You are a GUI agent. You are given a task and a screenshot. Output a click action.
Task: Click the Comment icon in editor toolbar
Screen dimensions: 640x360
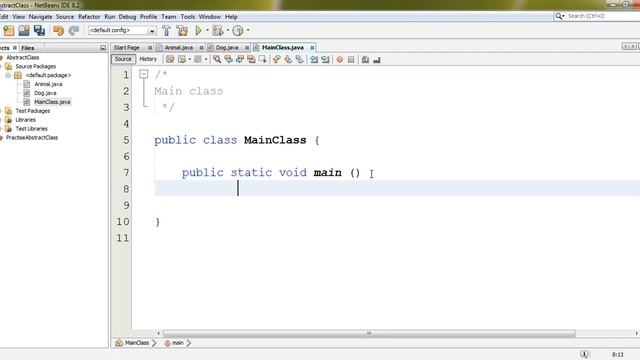click(365, 60)
